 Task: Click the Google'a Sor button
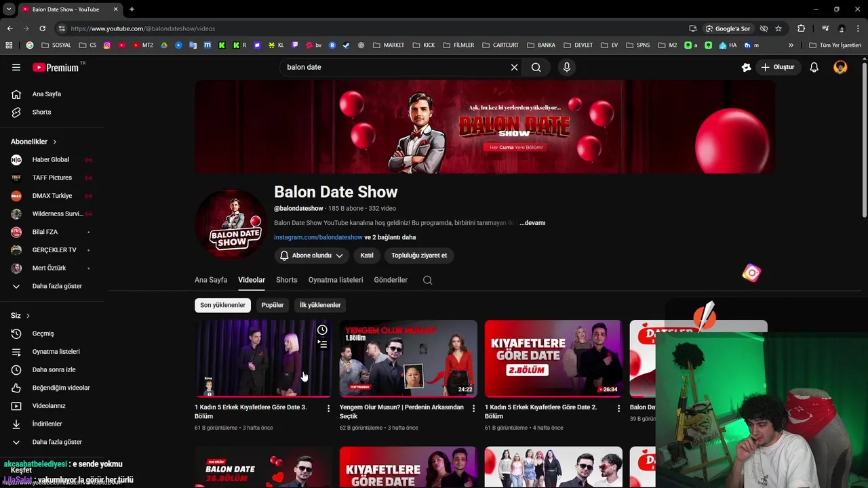[728, 28]
